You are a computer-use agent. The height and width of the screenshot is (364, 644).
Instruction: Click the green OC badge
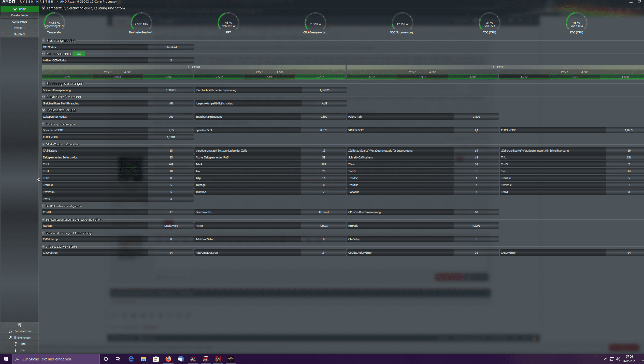pos(79,54)
